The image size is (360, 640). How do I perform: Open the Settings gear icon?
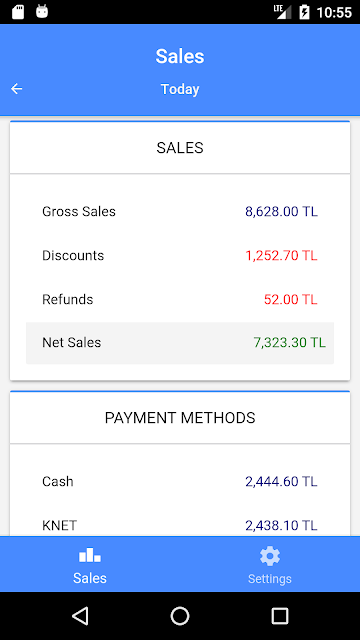270,556
